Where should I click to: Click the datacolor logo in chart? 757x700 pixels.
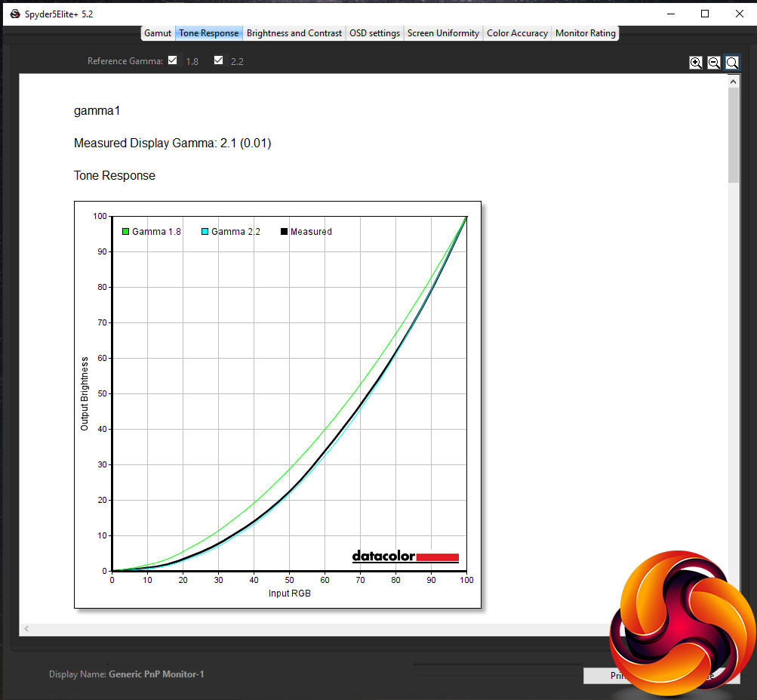click(405, 556)
